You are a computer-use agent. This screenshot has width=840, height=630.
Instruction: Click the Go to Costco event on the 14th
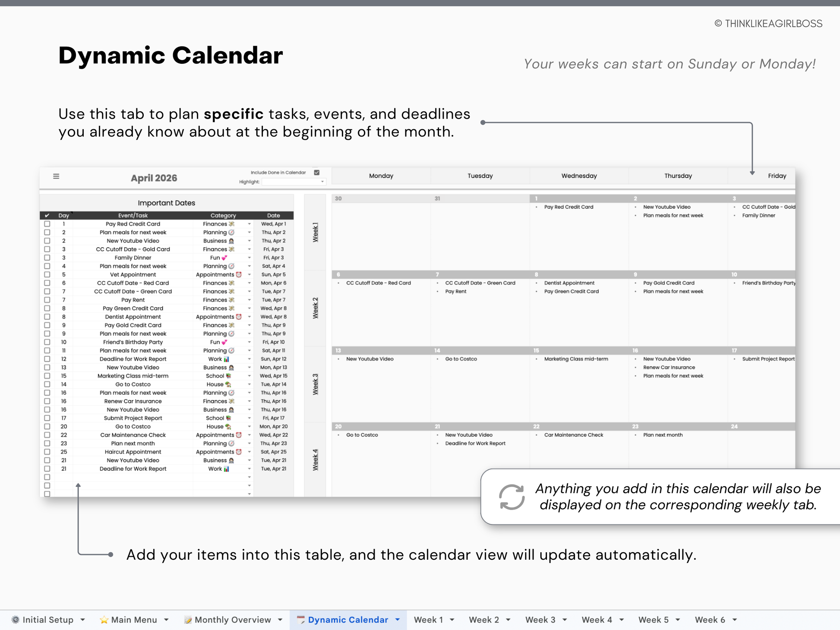point(461,359)
